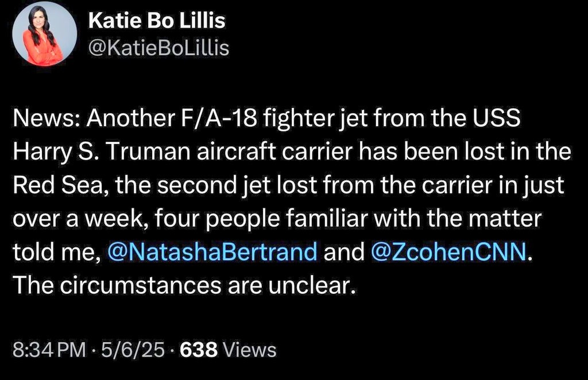Open the @KatieBoLillis handle
The width and height of the screenshot is (588, 380).
[158, 48]
